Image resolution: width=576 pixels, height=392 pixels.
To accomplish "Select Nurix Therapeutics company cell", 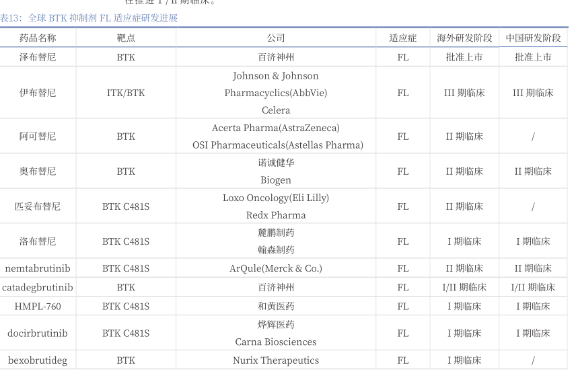I will pyautogui.click(x=276, y=360).
